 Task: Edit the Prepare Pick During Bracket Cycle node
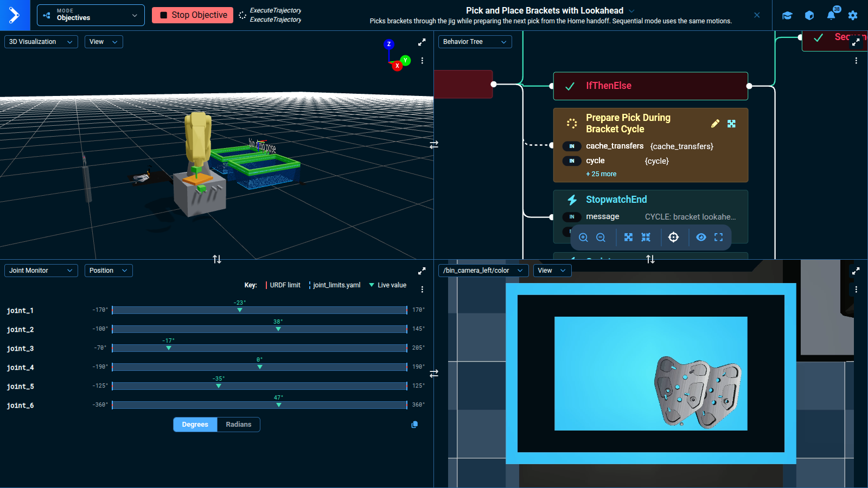tap(716, 124)
